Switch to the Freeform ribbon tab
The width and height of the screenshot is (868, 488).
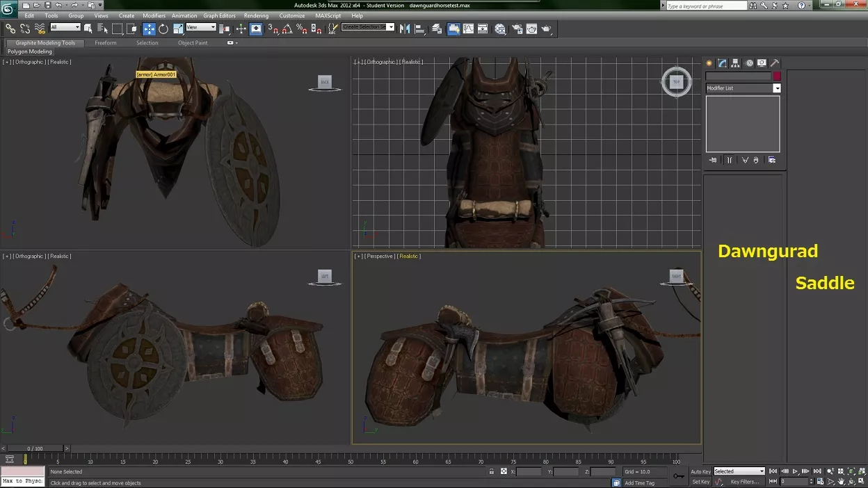click(106, 43)
